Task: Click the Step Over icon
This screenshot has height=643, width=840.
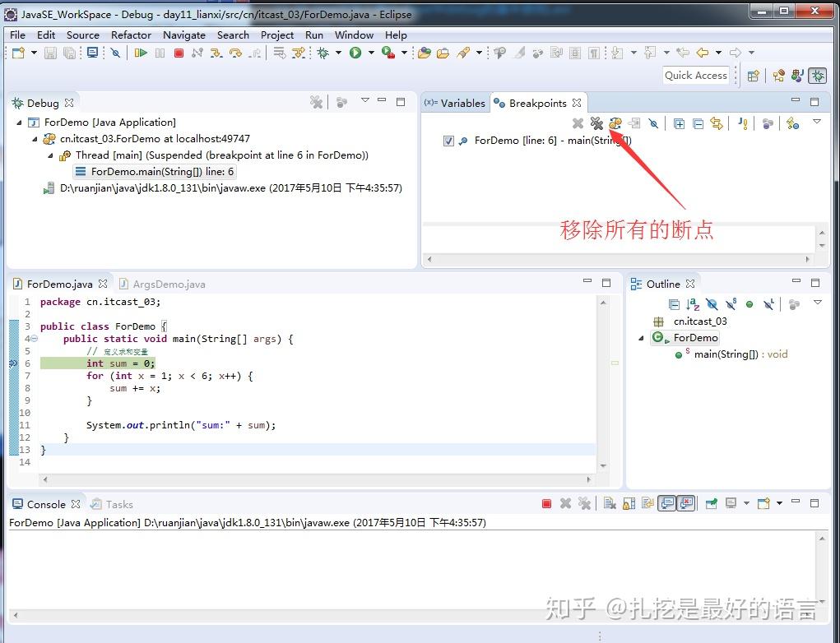Action: (x=234, y=53)
